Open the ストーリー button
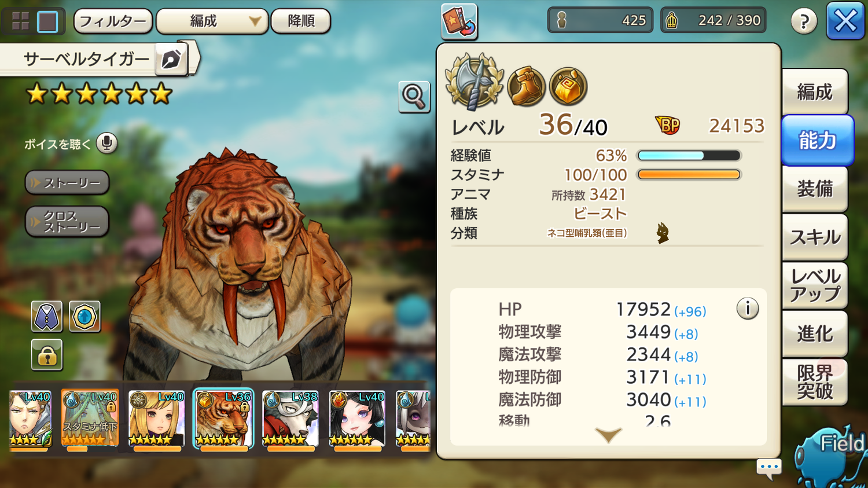The height and width of the screenshot is (488, 868). click(x=67, y=183)
